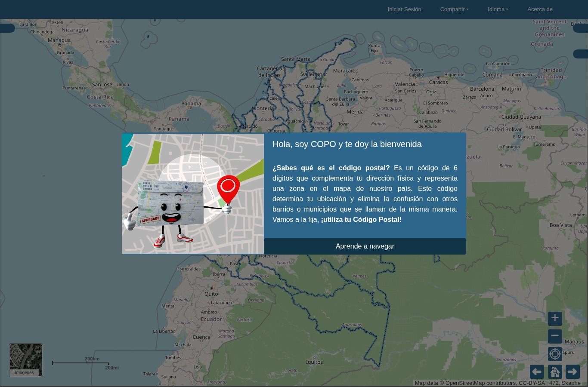Screen dimensions: 588x387
Task: Click the Aprende a navegar button
Action: click(x=365, y=246)
